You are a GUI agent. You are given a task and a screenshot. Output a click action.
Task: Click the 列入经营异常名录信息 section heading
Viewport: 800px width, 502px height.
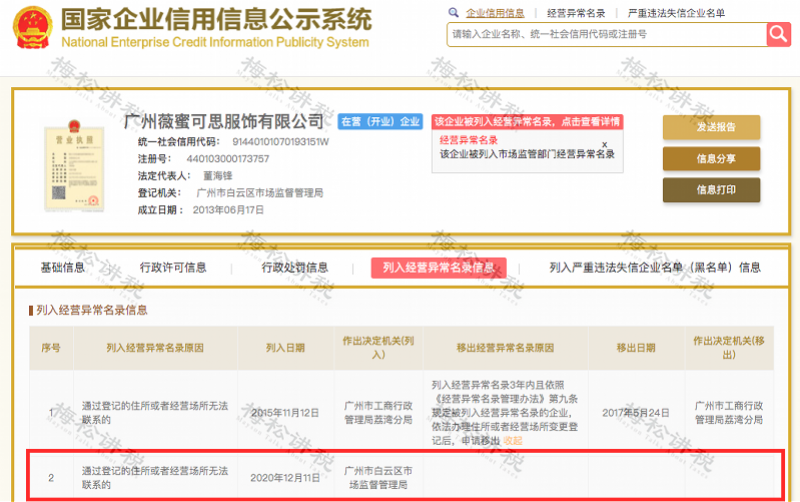coord(92,310)
